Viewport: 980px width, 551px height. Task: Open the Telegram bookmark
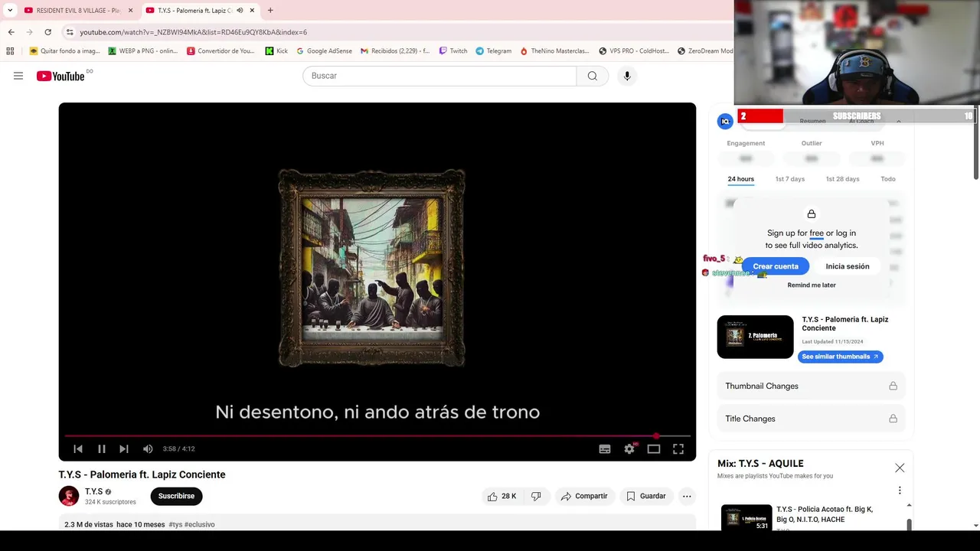[493, 51]
